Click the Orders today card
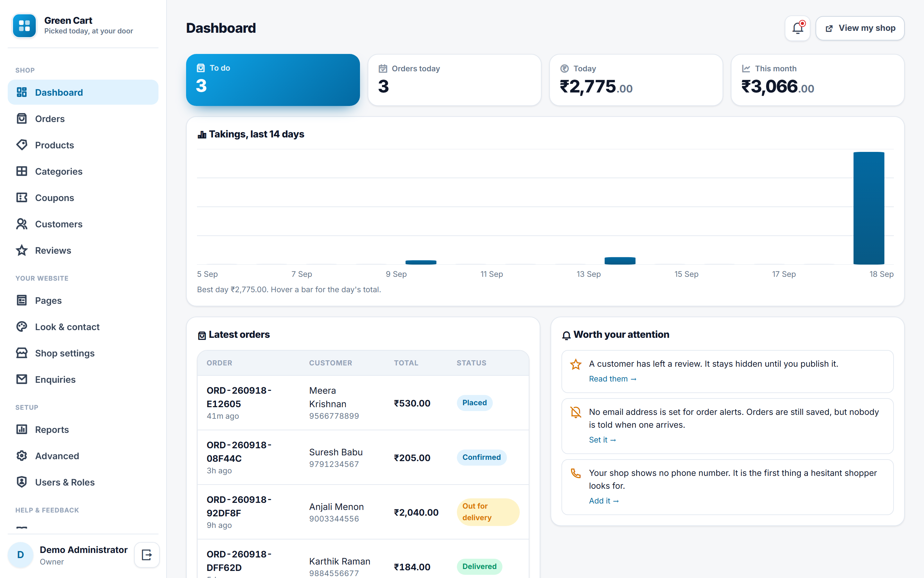924x578 pixels. (x=454, y=80)
